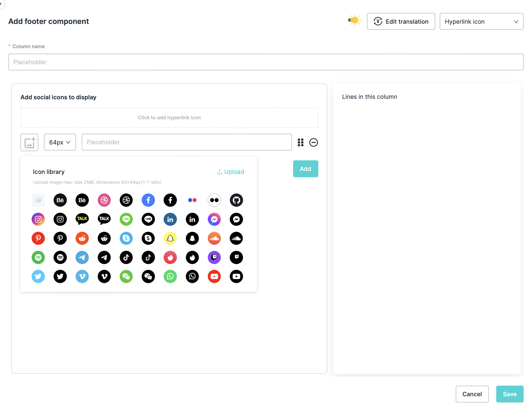Image resolution: width=532 pixels, height=417 pixels.
Task: Click the Upload link
Action: click(x=230, y=172)
